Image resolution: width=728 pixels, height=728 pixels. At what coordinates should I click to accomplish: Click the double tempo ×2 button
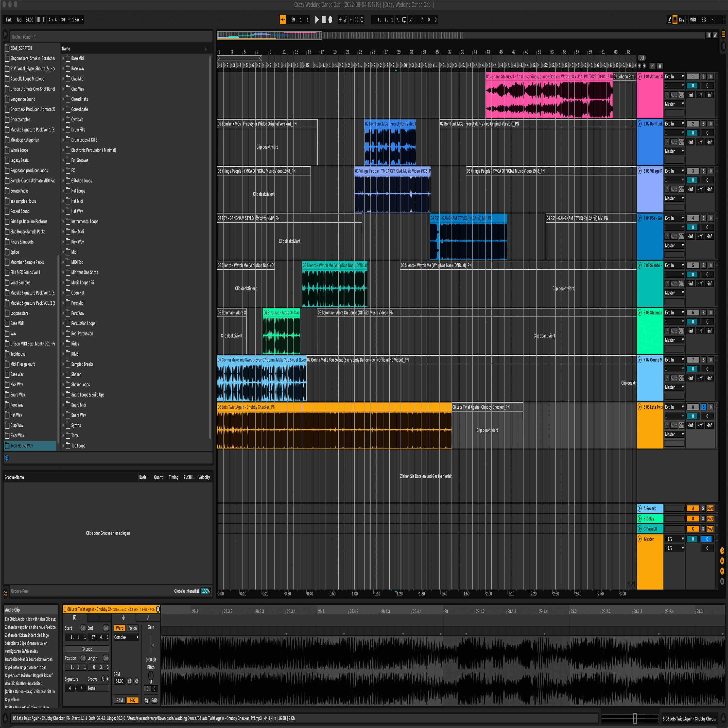click(136, 681)
